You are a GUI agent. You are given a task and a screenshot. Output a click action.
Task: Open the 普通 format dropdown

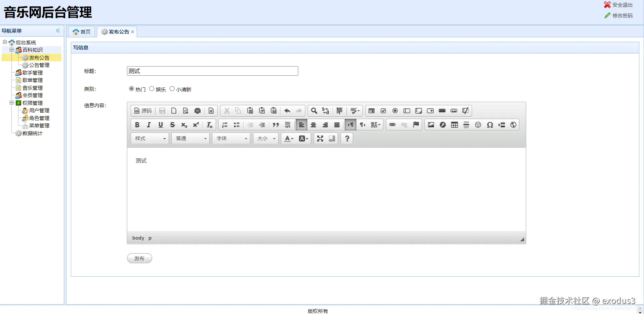tap(190, 139)
